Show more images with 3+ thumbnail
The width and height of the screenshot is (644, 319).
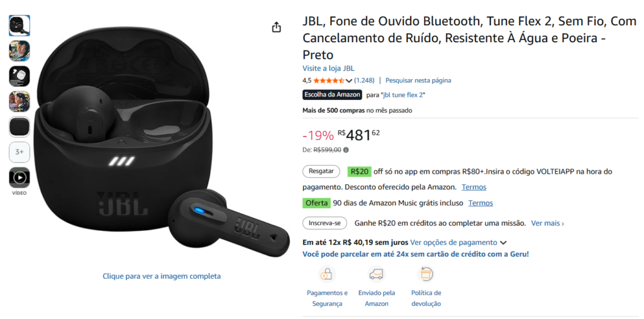pyautogui.click(x=19, y=152)
